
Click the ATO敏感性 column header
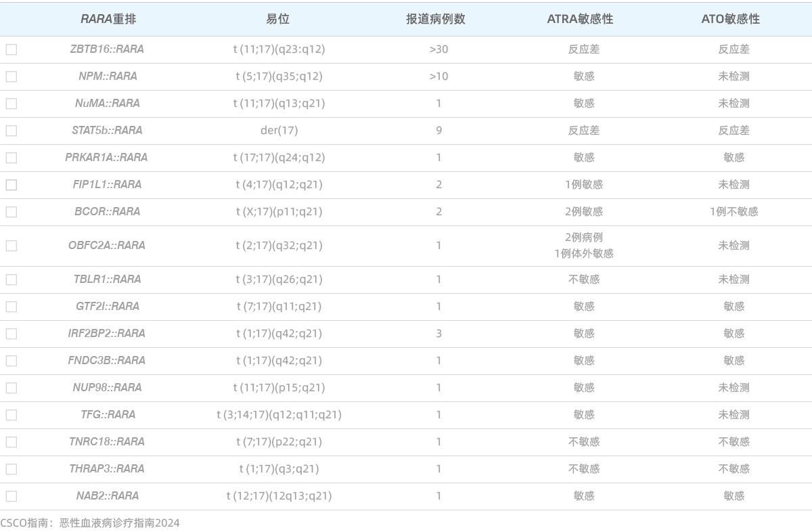[730, 19]
